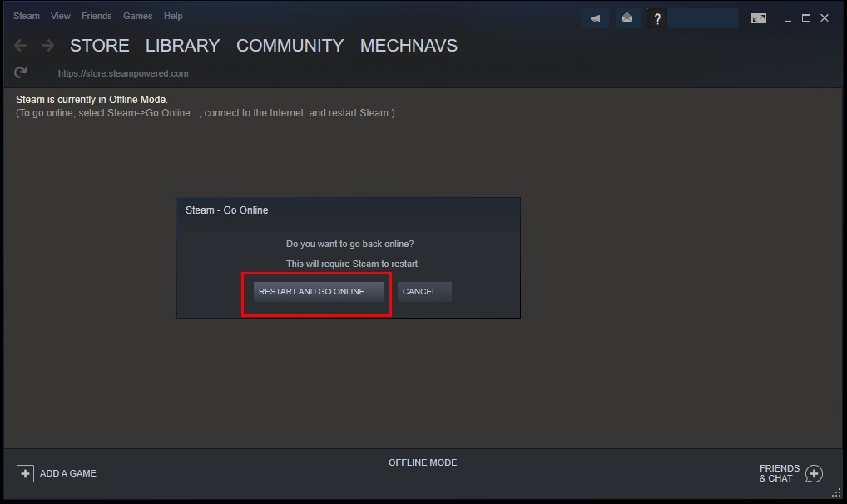Open the Games menu
The image size is (847, 504).
(138, 16)
